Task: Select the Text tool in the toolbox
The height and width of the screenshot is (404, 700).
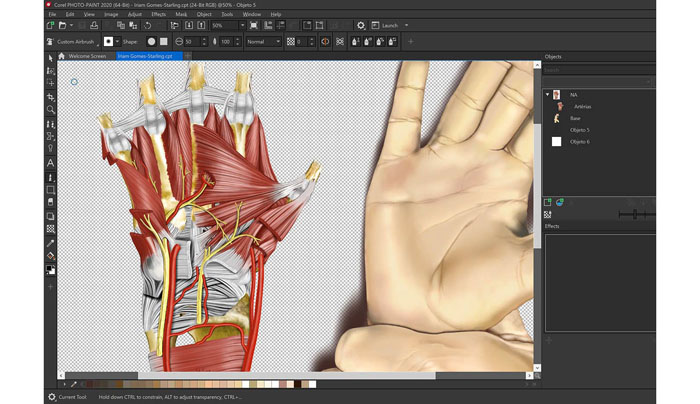Action: click(51, 163)
